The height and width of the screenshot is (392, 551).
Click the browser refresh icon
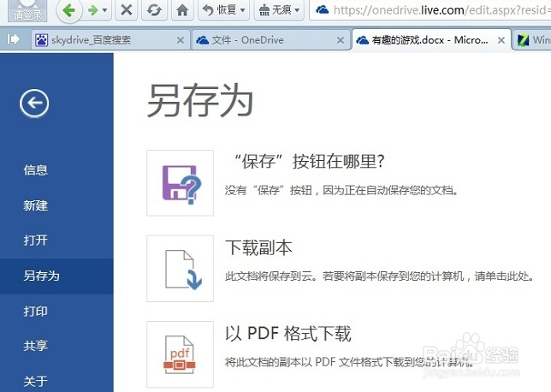click(x=154, y=10)
